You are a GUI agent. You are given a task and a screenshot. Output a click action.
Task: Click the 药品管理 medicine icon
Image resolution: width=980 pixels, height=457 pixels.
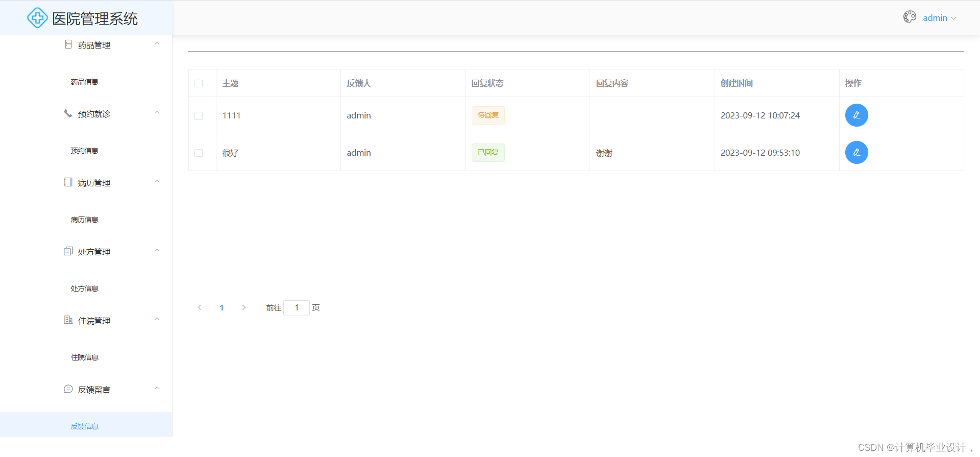click(x=68, y=44)
